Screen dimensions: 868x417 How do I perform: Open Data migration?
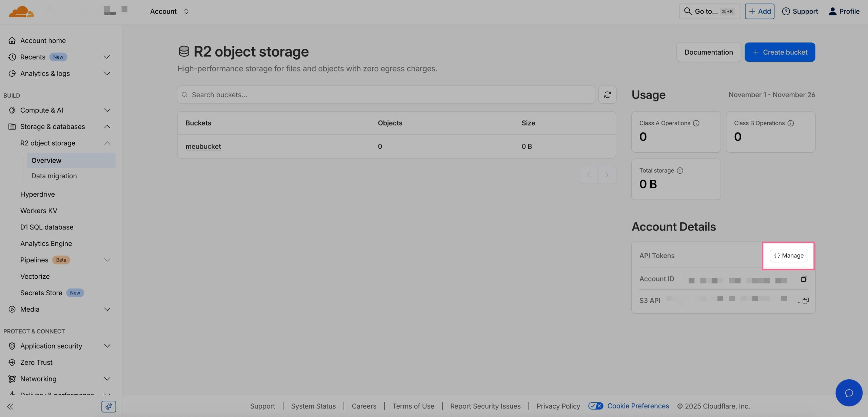click(54, 176)
